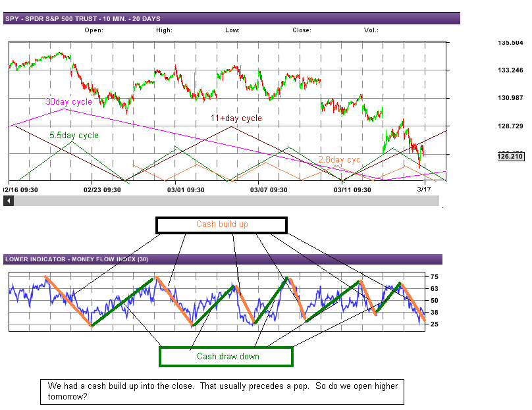Click the 128.729 price axis value
Screen dimensions: 532x410
pyautogui.click(x=510, y=126)
